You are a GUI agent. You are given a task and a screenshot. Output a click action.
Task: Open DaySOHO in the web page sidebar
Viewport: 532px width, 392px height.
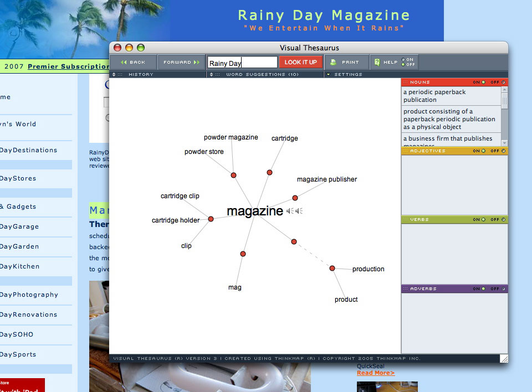(x=17, y=334)
